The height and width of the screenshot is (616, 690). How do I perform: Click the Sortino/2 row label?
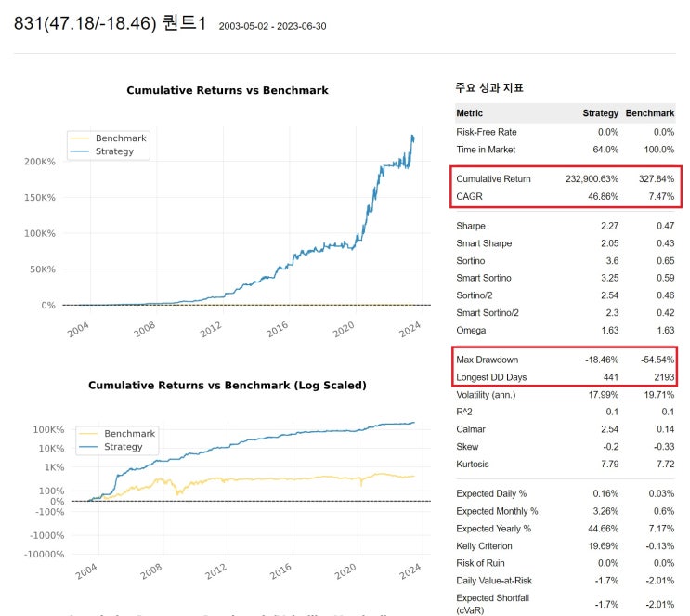point(475,295)
